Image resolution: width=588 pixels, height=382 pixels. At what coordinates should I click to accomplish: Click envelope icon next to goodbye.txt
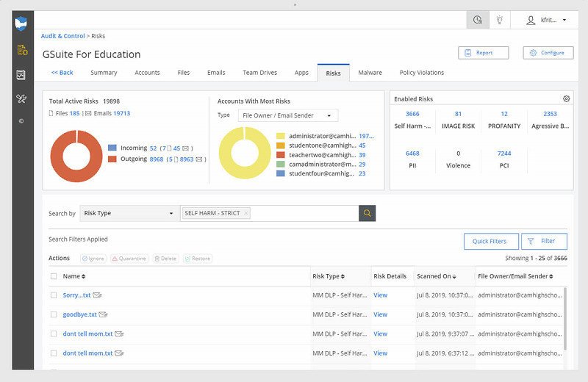(x=103, y=314)
